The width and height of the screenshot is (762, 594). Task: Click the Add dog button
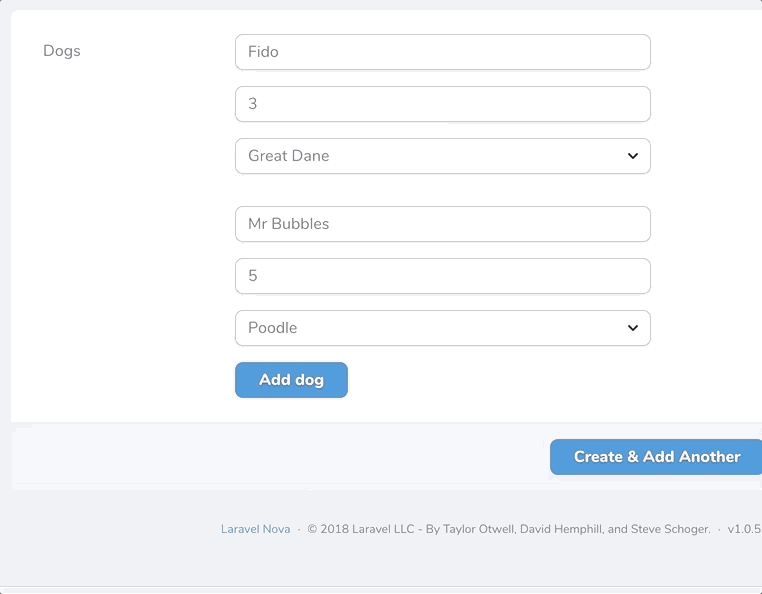[x=291, y=380]
